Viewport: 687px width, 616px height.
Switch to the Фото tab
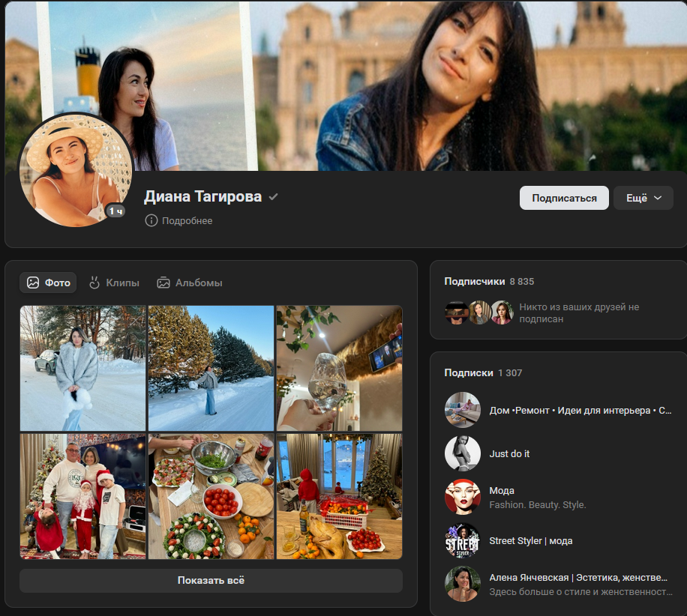[49, 283]
